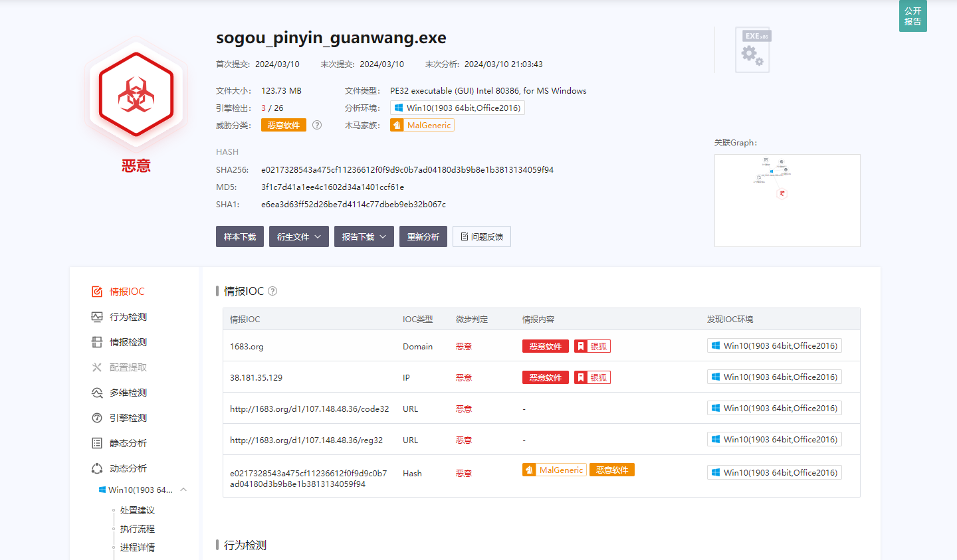Click the MalGeneric icon in the Hash row
The image size is (957, 560).
(529, 470)
